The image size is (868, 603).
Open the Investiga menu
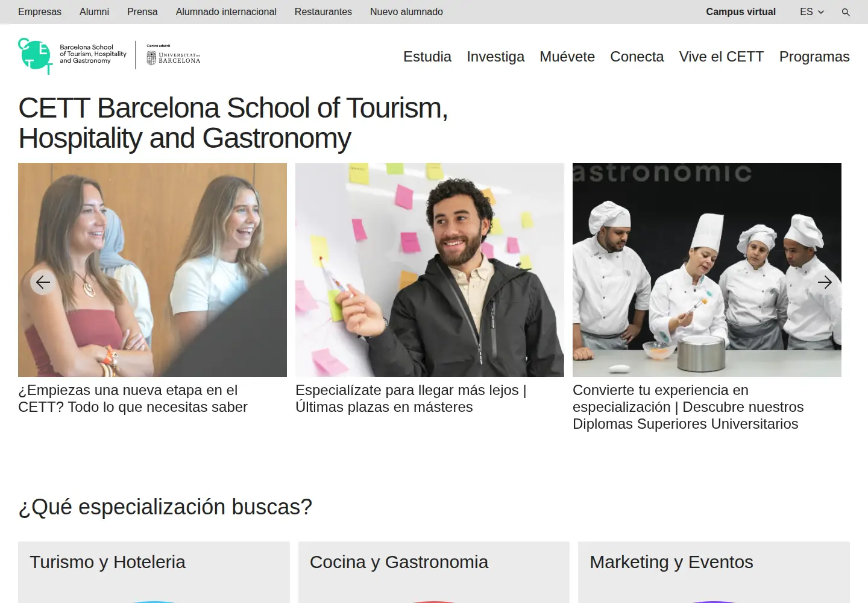(495, 57)
